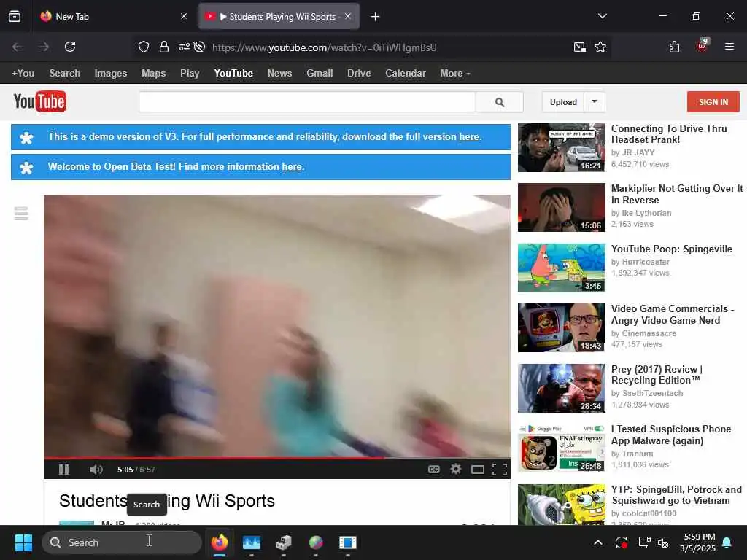Viewport: 747px width, 560px height.
Task: Open uBlock Origin extension icon
Action: [703, 46]
